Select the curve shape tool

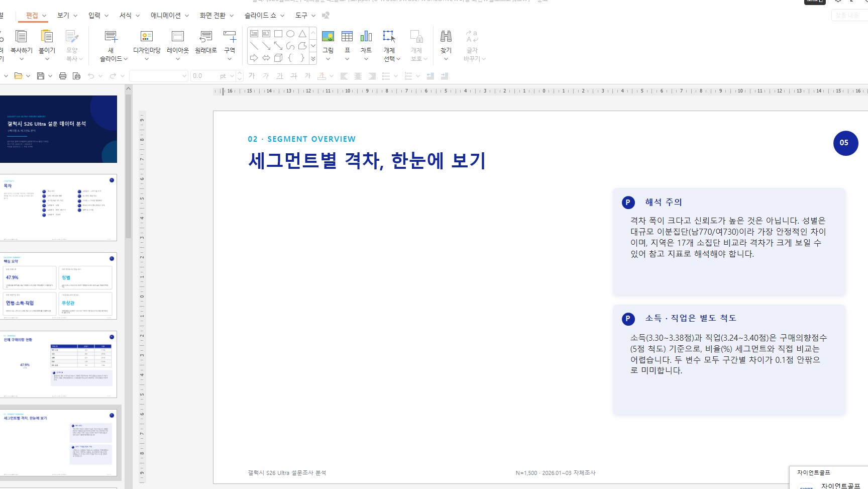coord(290,46)
